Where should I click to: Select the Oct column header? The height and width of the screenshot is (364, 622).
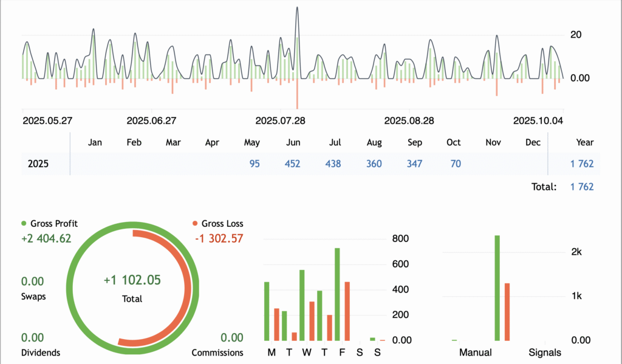click(x=453, y=142)
